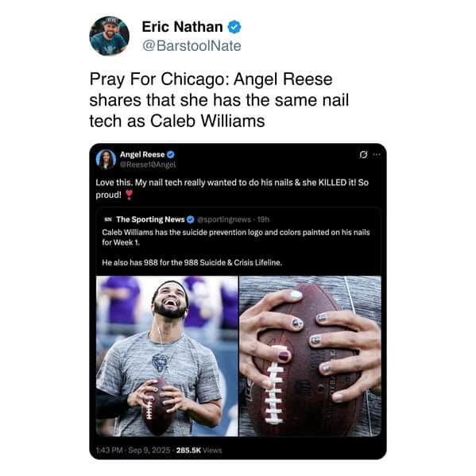This screenshot has width=476, height=476.
Task: Click the 1:43 PM Sep 9, 2025 timestamp
Action: (133, 450)
